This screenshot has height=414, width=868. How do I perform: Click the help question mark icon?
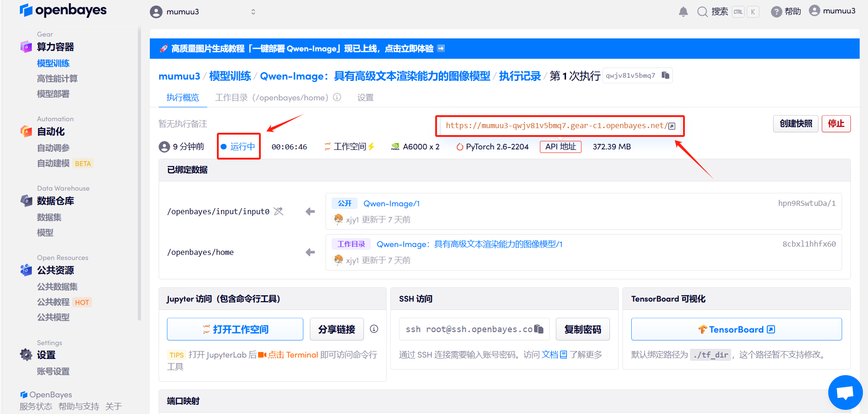pos(776,12)
